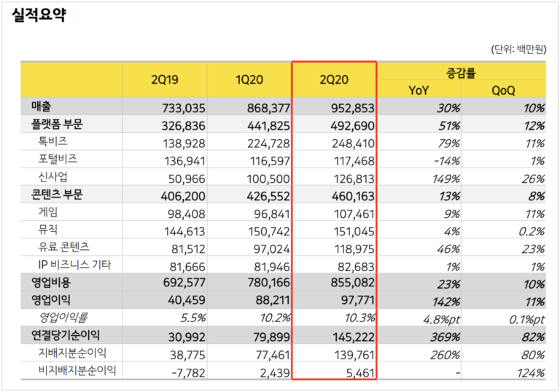Viewport: 560px width, 392px height.
Task: Click the 영업이익 2Q20 value 97,771
Action: tap(358, 300)
